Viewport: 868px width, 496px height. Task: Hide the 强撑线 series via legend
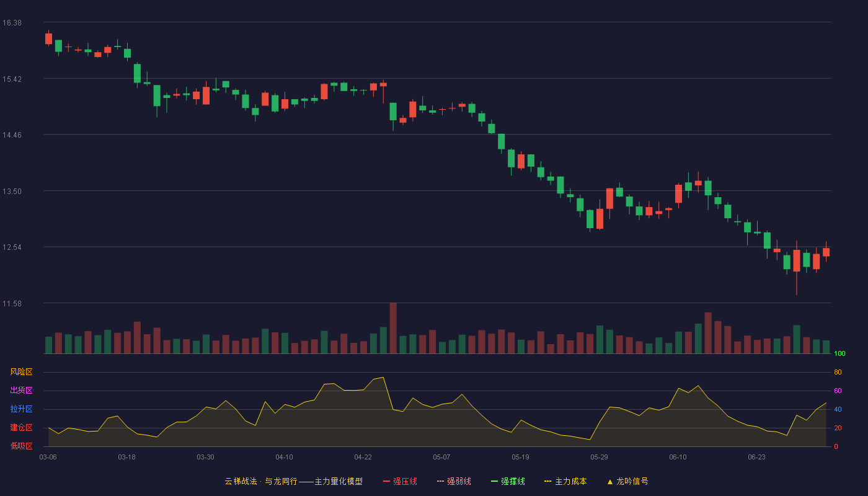[x=508, y=481]
